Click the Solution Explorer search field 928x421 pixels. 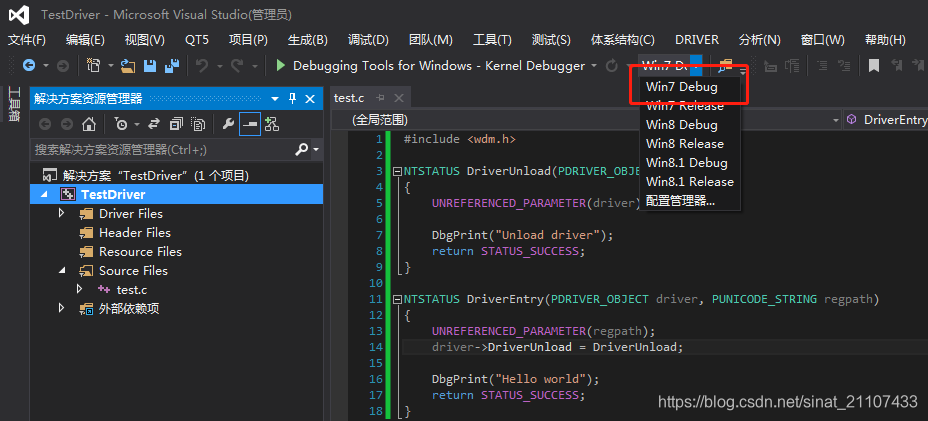pos(160,150)
